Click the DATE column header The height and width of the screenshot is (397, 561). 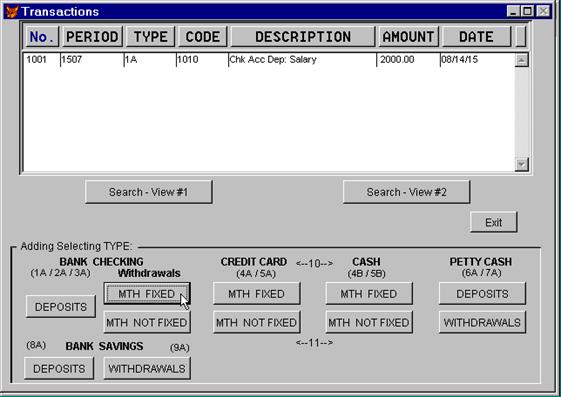pos(477,36)
